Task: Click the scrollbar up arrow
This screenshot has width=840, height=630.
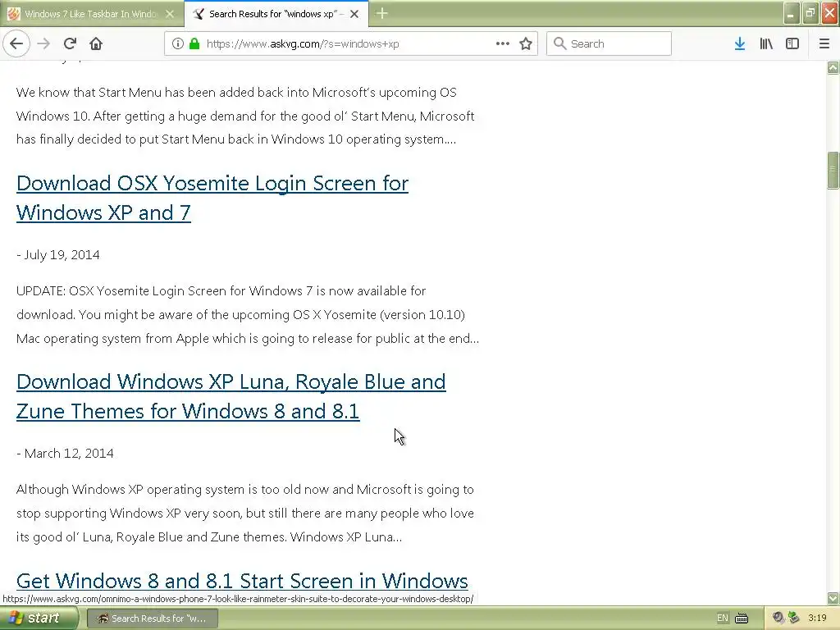Action: tap(833, 67)
